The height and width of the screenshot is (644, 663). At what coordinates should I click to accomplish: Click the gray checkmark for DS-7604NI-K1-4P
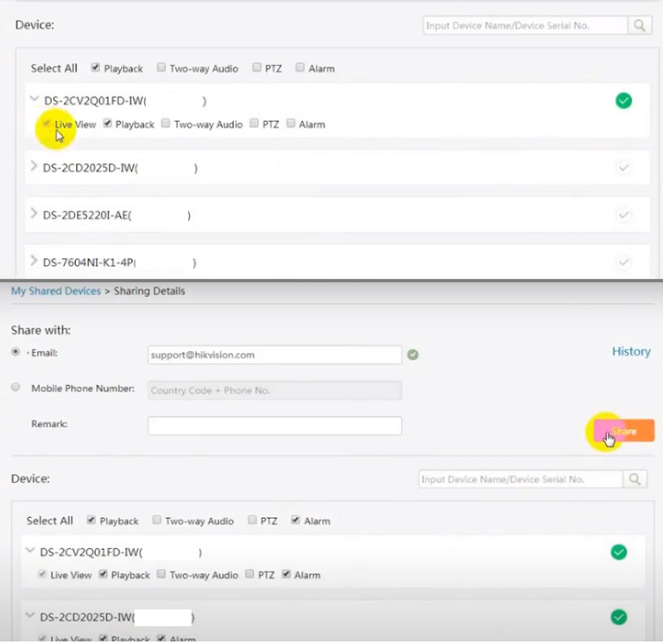pos(623,262)
